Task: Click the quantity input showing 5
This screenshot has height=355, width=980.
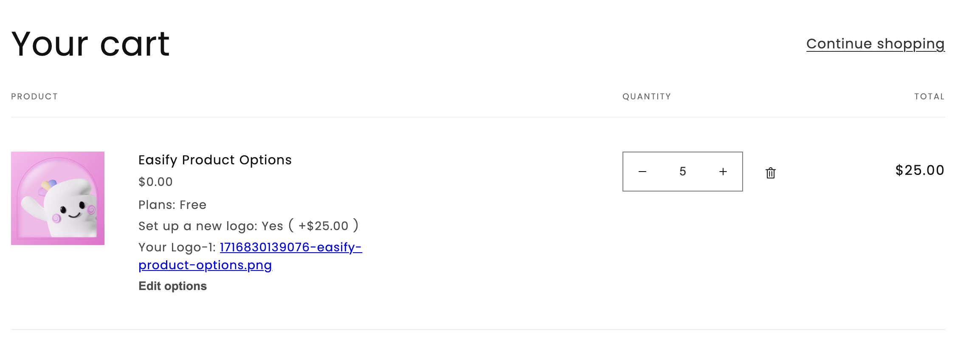Action: (x=683, y=172)
